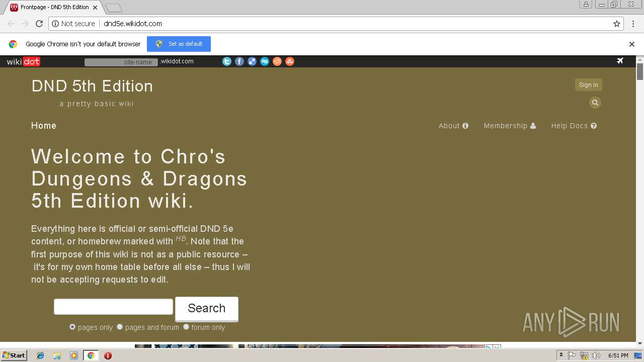
Task: Reload the page
Action: tap(39, 24)
